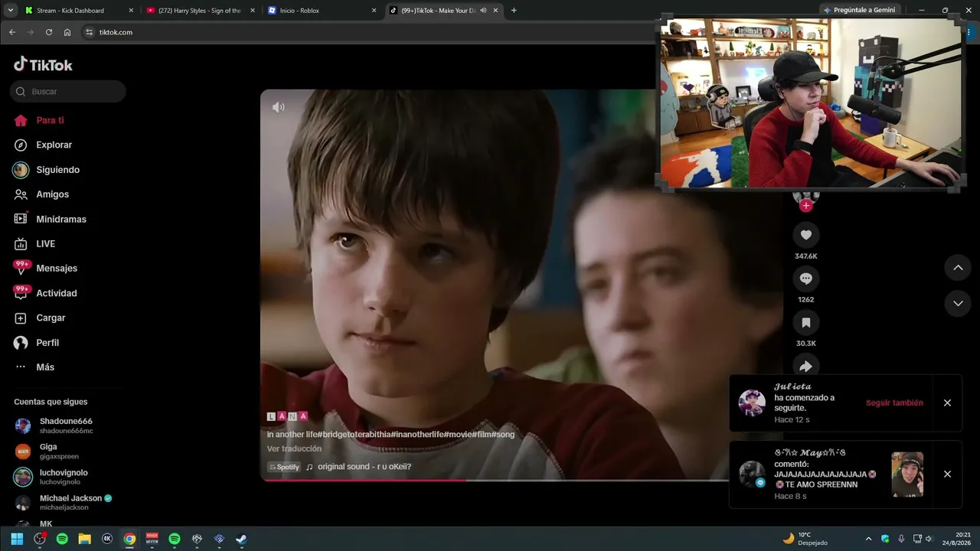This screenshot has height=551, width=980.
Task: Click the Cargar upload plus icon
Action: 21,318
